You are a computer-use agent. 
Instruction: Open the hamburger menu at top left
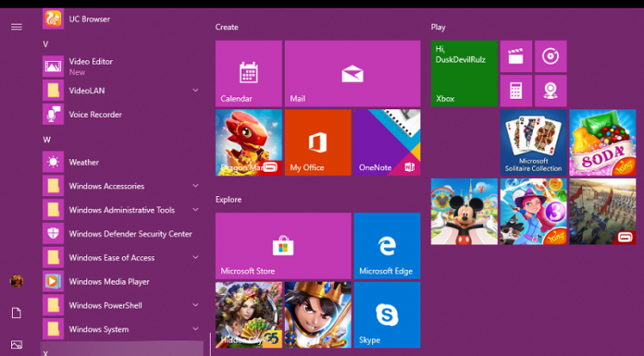17,27
